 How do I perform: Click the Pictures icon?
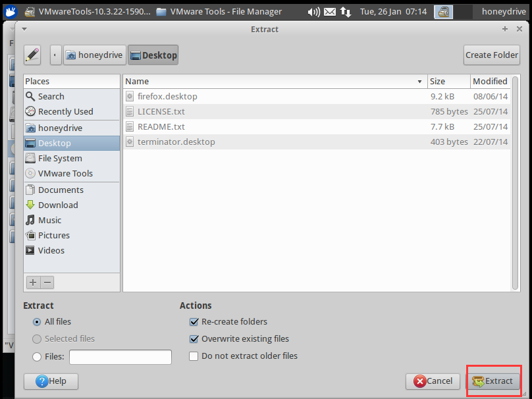(x=30, y=235)
